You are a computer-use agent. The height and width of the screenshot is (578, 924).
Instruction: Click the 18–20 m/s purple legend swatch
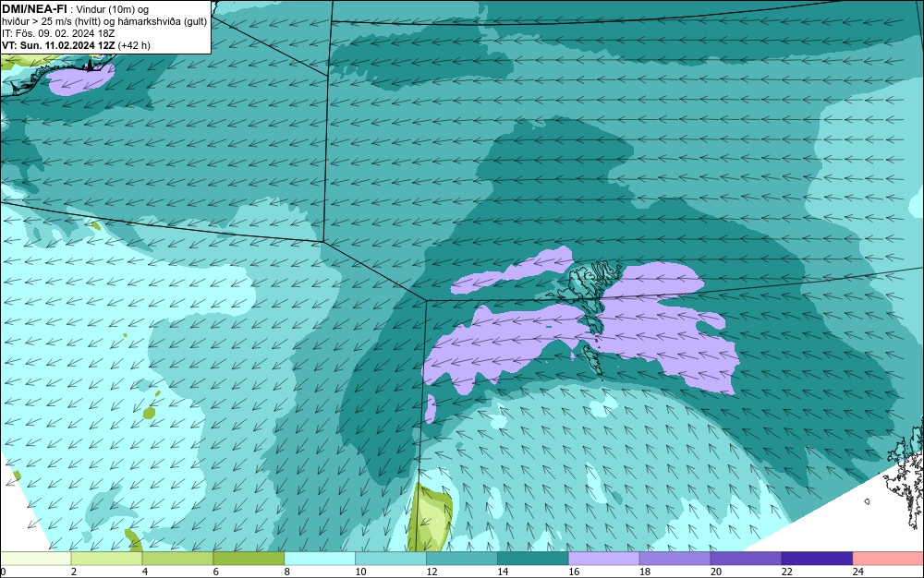click(x=675, y=559)
